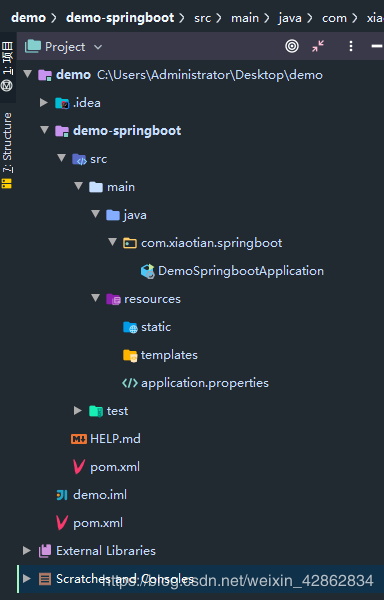This screenshot has width=384, height=600.
Task: Expand External Libraries node
Action: coord(27,551)
